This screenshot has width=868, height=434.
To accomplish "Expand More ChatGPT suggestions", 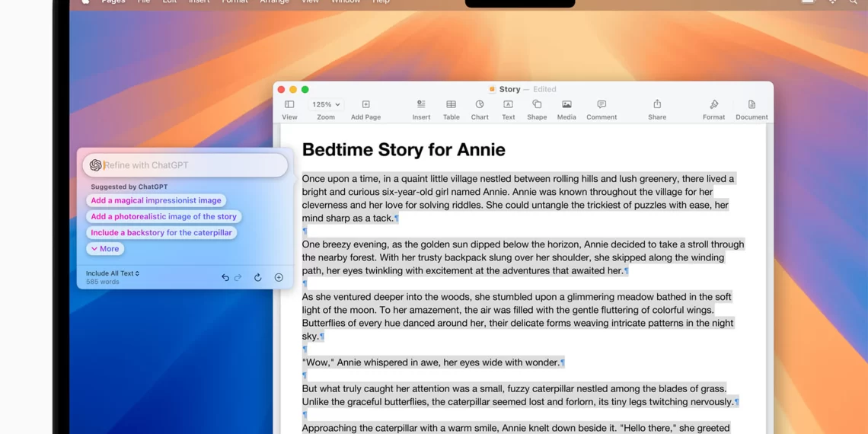I will pyautogui.click(x=105, y=249).
